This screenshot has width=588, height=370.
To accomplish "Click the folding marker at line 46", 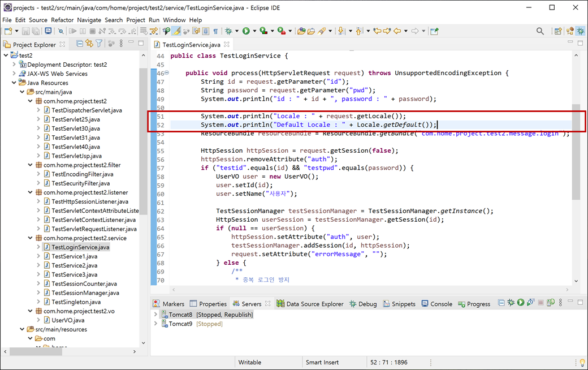I will pyautogui.click(x=167, y=73).
